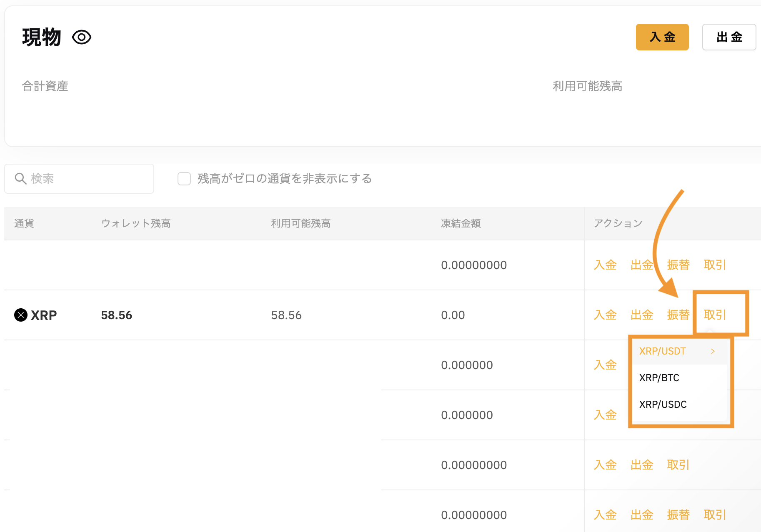Select XRP/USDT trading pair

tap(662, 351)
